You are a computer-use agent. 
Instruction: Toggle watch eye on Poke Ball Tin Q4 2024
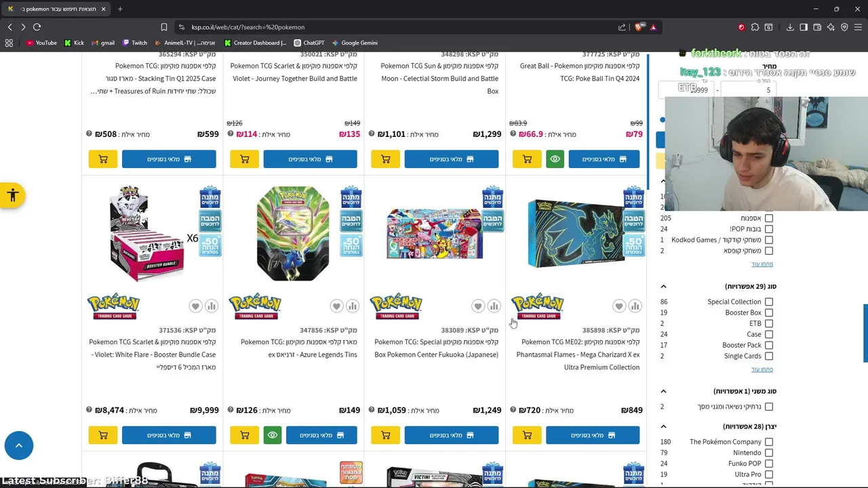[x=555, y=159]
